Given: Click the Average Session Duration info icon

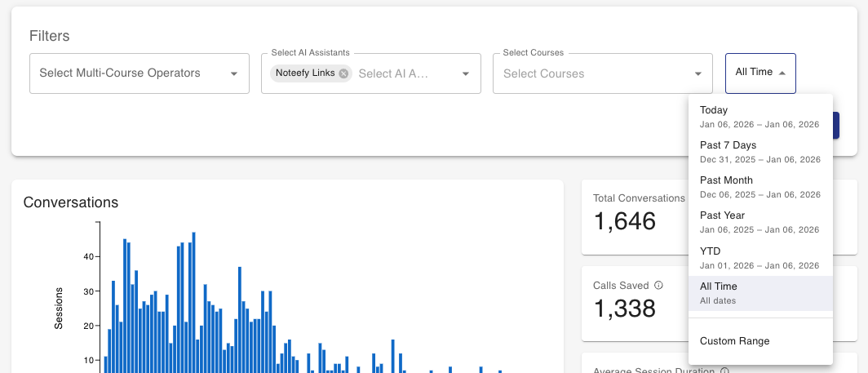Looking at the screenshot, I should point(724,371).
